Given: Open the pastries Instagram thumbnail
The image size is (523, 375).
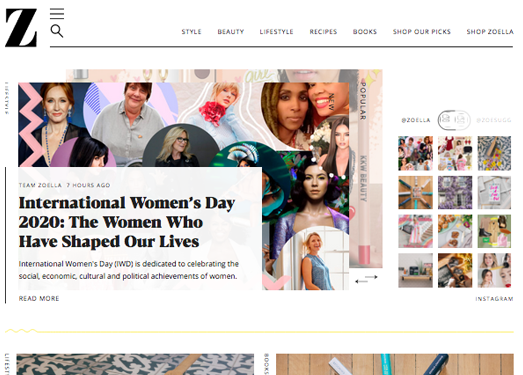Looking at the screenshot, I should tap(455, 231).
